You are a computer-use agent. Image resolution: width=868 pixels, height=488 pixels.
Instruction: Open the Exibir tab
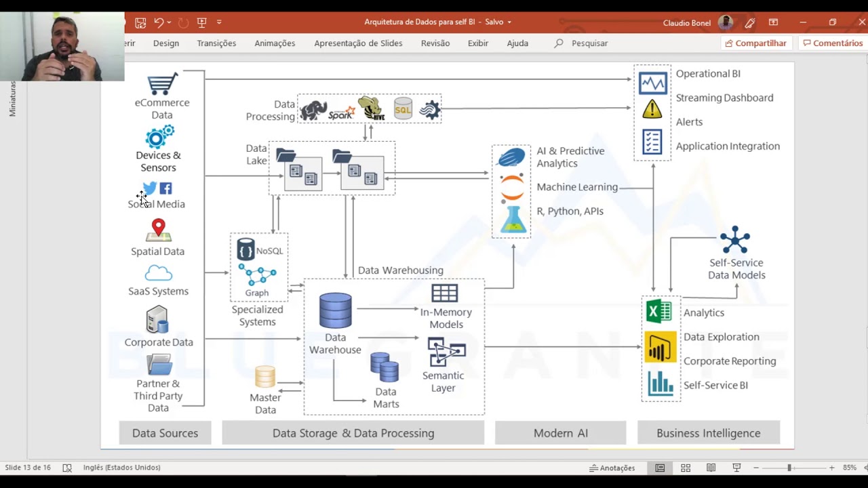click(x=478, y=43)
